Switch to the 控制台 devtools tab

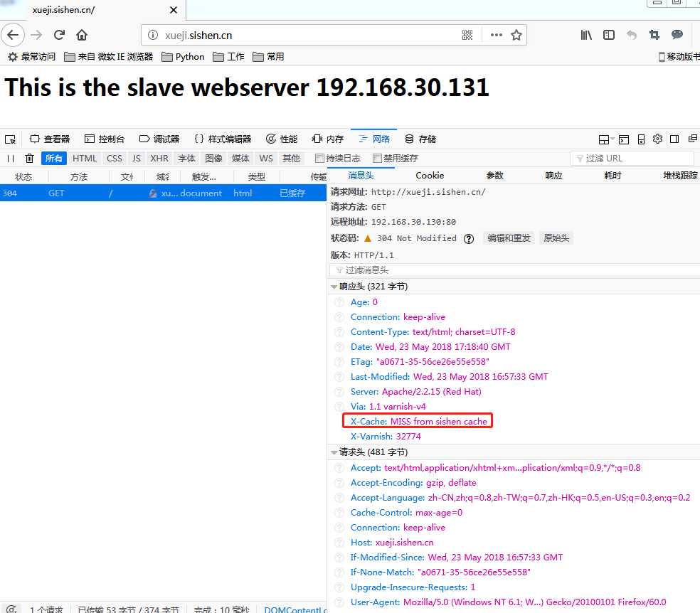click(x=105, y=139)
